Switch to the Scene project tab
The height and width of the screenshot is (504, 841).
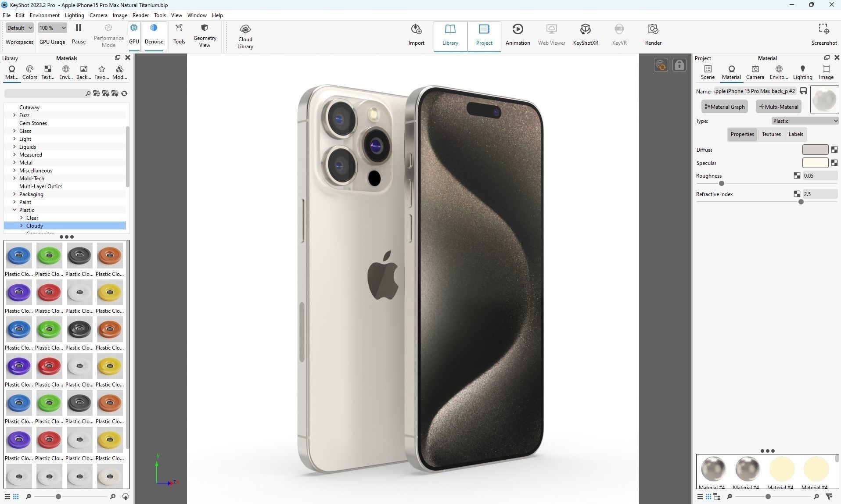point(708,72)
